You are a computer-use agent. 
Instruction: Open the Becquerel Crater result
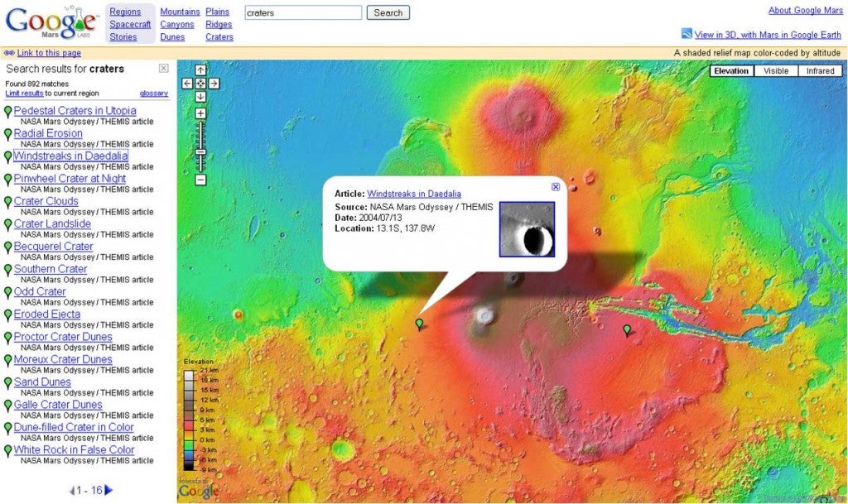[x=54, y=247]
